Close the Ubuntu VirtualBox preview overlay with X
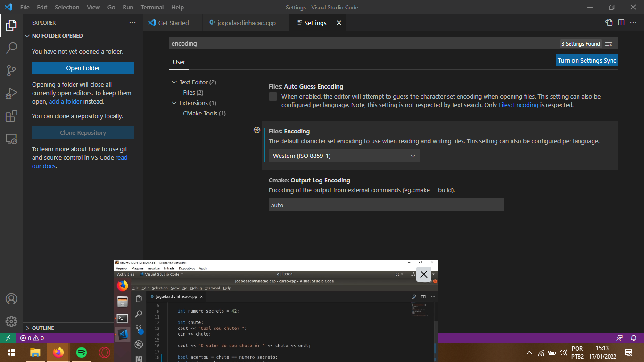 pos(424,274)
